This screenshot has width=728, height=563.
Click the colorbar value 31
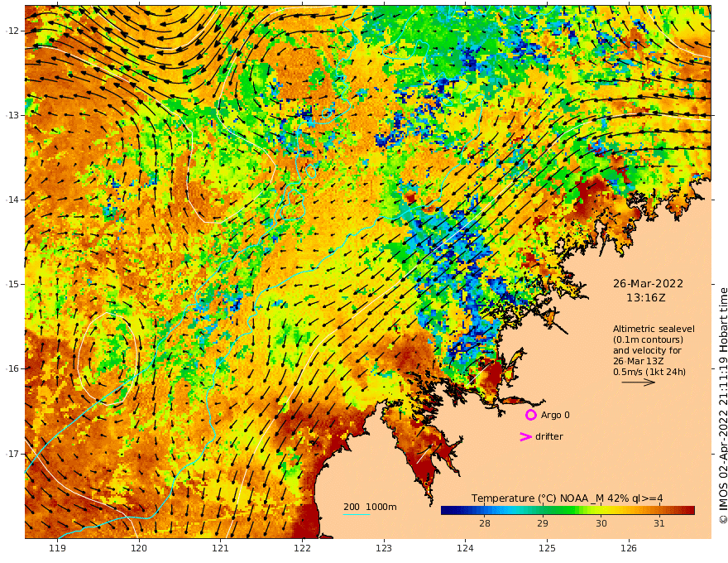point(659,523)
